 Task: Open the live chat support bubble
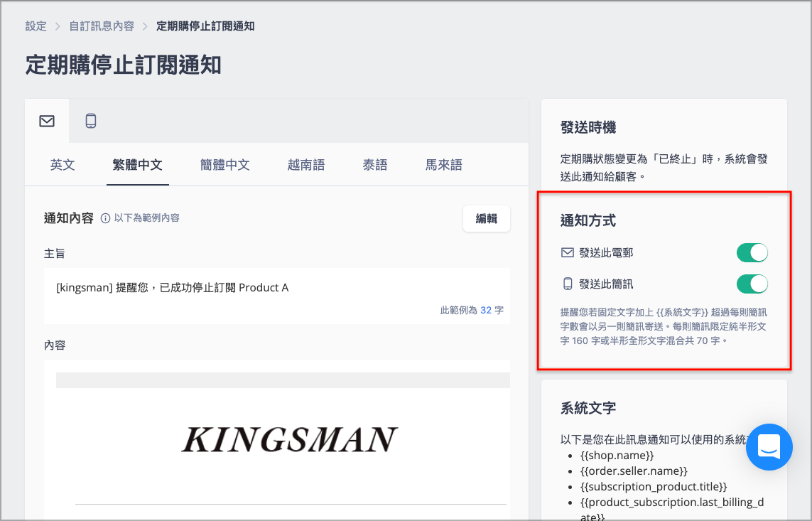point(769,446)
